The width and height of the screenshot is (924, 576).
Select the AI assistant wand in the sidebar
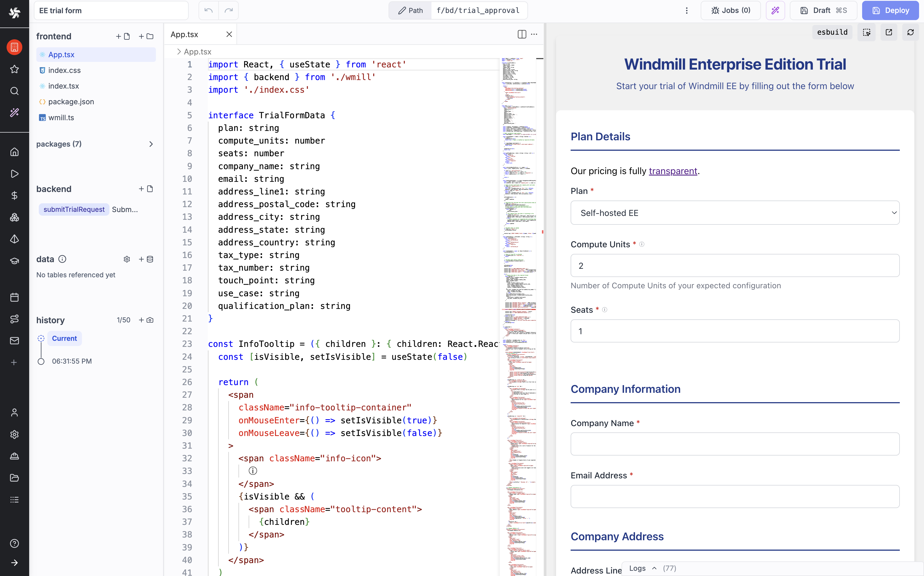coord(15,113)
